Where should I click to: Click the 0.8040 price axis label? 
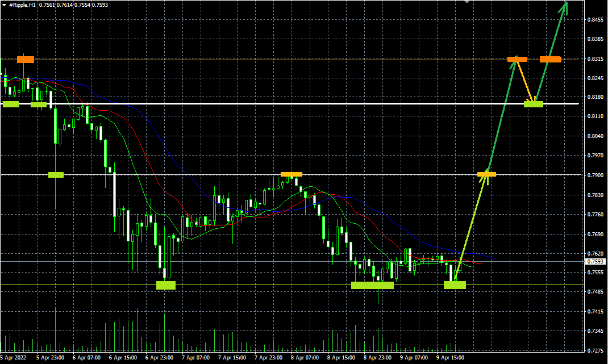[x=595, y=136]
